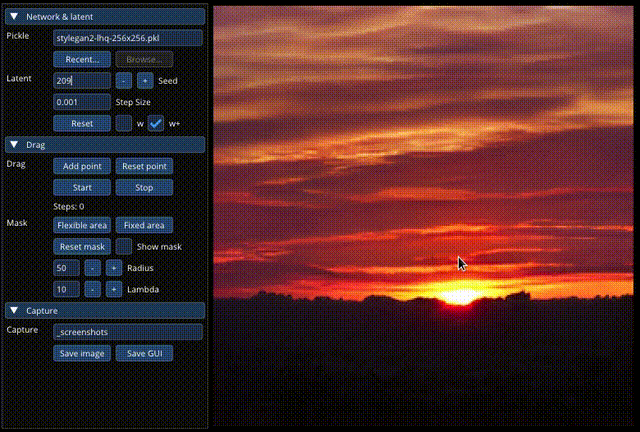Enable the Show mask checkbox

[x=124, y=247]
